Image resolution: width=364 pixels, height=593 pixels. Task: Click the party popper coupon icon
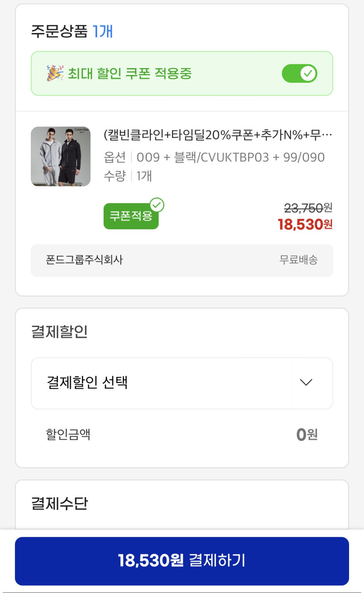click(x=55, y=73)
